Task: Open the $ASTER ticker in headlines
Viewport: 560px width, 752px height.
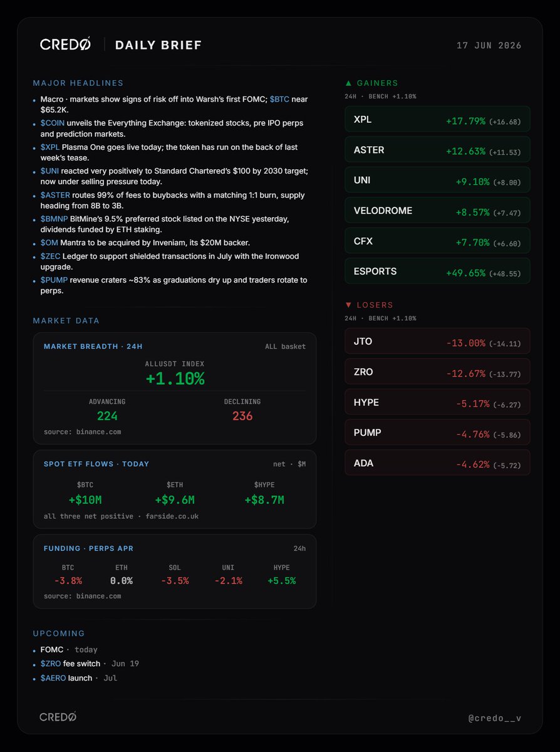Action: tap(55, 195)
